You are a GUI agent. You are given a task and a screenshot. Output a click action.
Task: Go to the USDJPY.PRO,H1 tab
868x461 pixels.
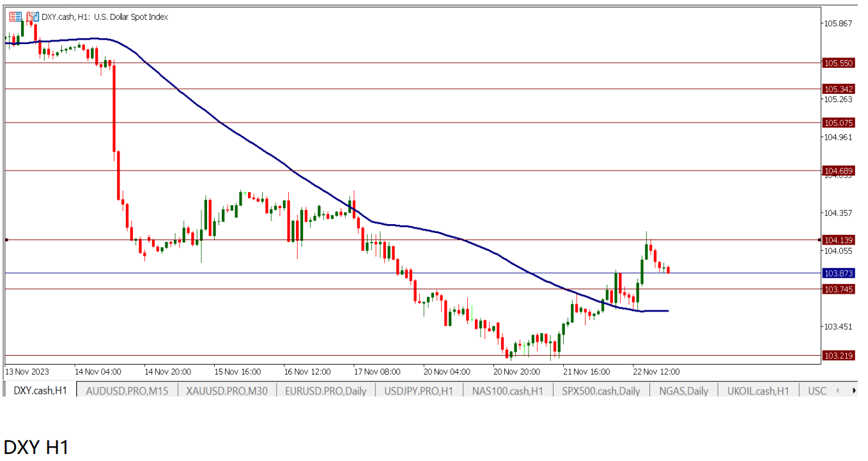pyautogui.click(x=419, y=391)
